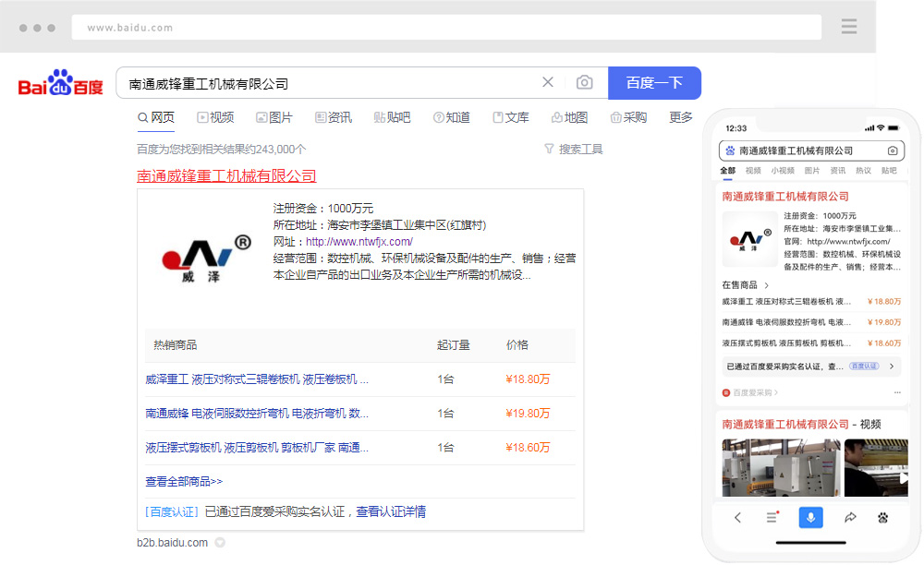
Task: Click the [百度认证] label link
Action: (x=172, y=512)
